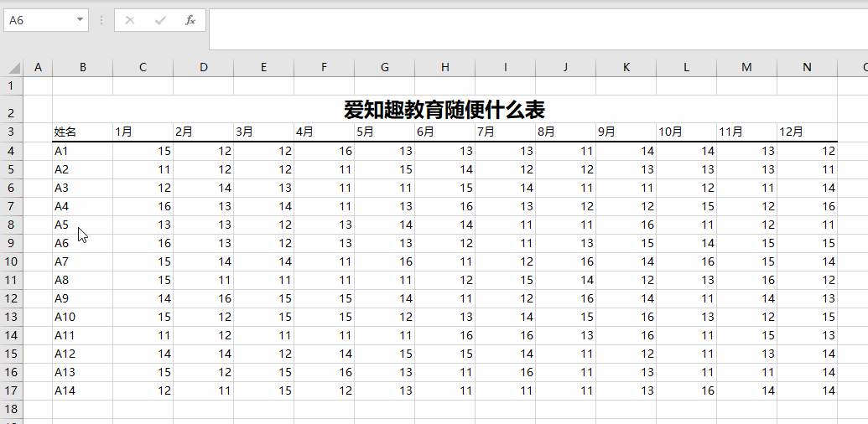Open the Name Box dropdown arrow

coord(80,20)
